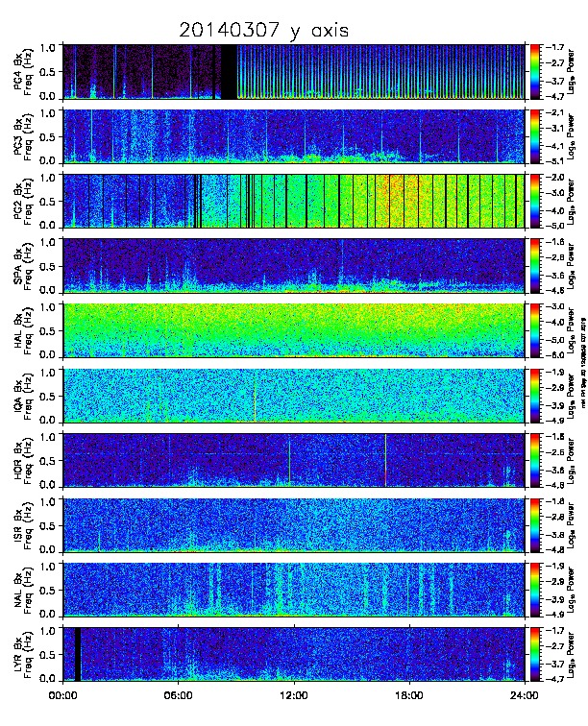This screenshot has height=726, width=588.
Task: Click the SPA panel color bar
Action: 535,266
